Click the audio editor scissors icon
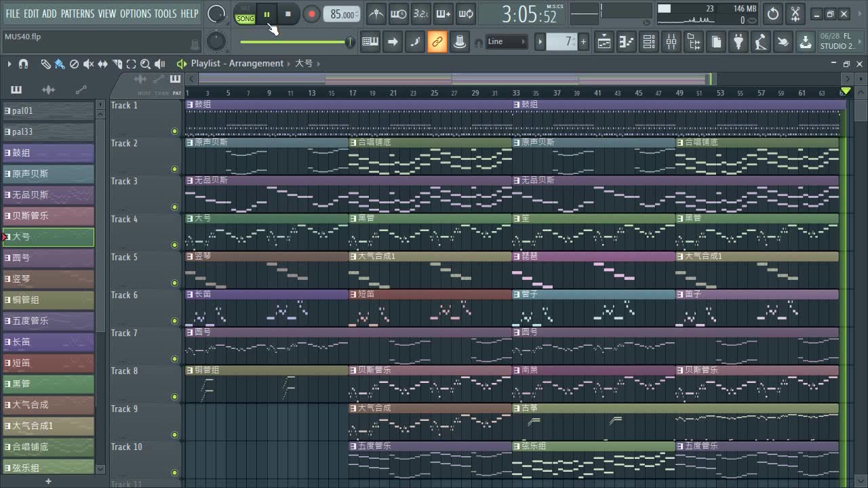The width and height of the screenshot is (868, 488). pos(795,14)
